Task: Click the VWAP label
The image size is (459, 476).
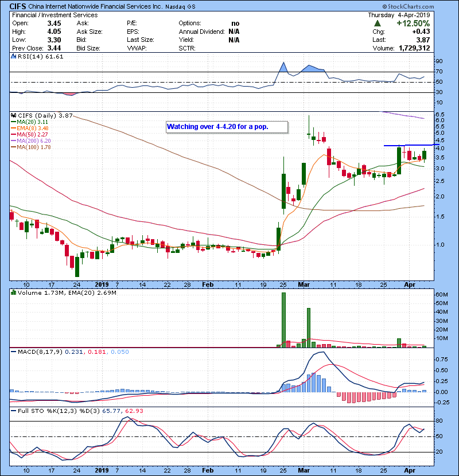Action: click(x=137, y=48)
